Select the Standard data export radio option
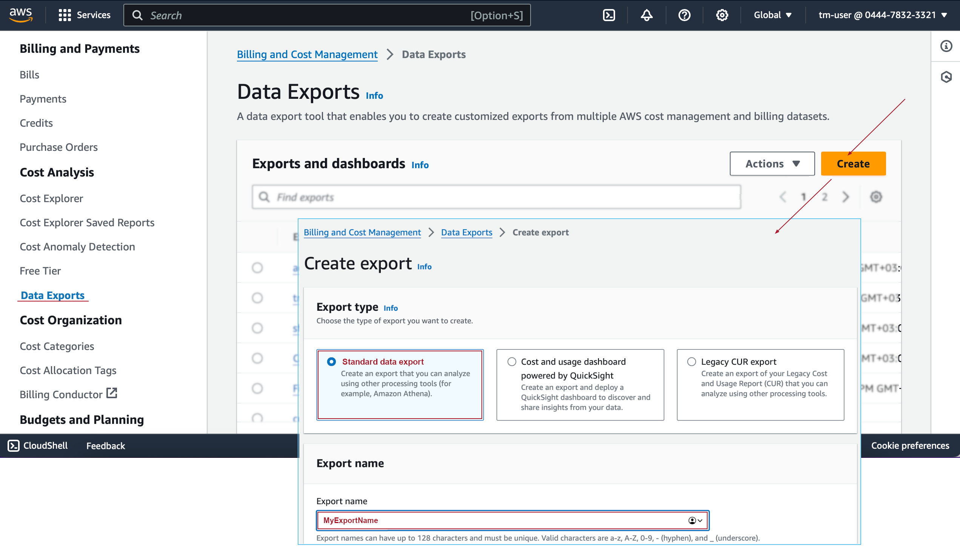The image size is (960, 560). (x=331, y=362)
